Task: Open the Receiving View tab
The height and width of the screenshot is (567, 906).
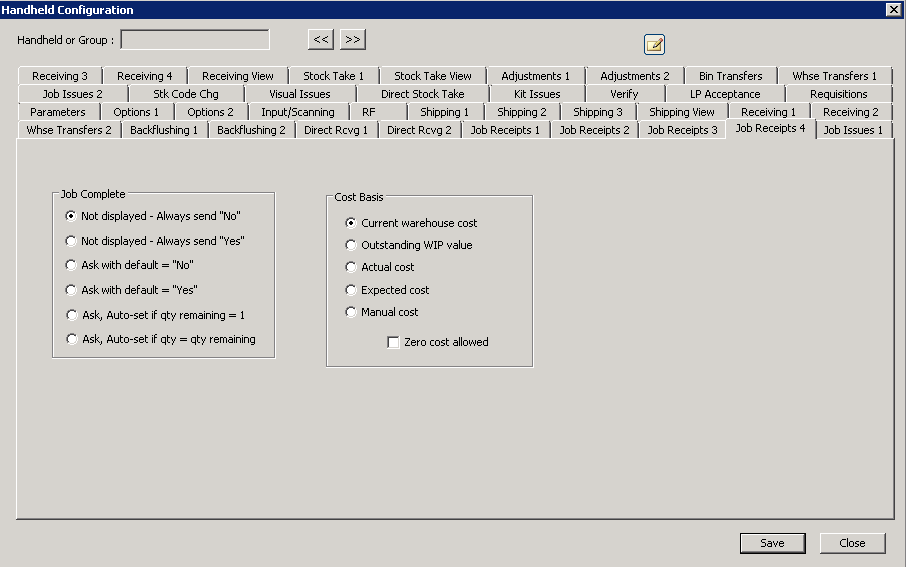Action: pos(237,76)
